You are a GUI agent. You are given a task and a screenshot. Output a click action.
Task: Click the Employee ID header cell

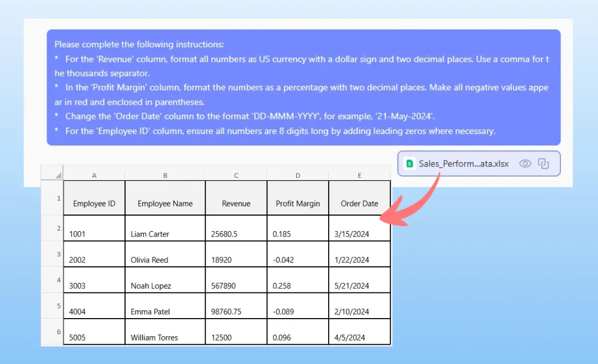[x=94, y=203]
